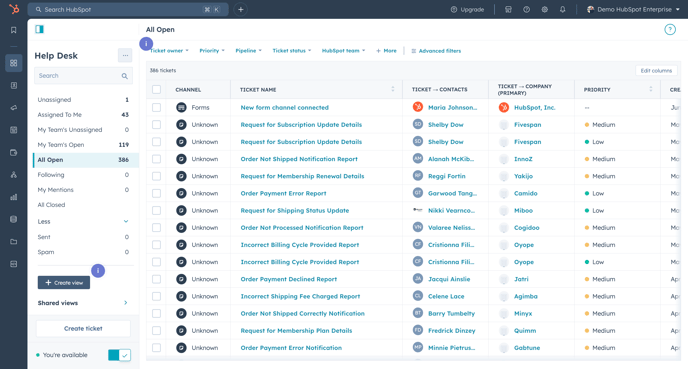Select the All Closed view

pyautogui.click(x=83, y=205)
